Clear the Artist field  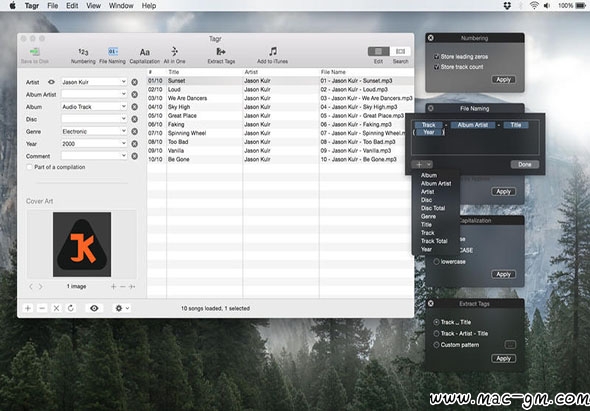click(x=134, y=82)
